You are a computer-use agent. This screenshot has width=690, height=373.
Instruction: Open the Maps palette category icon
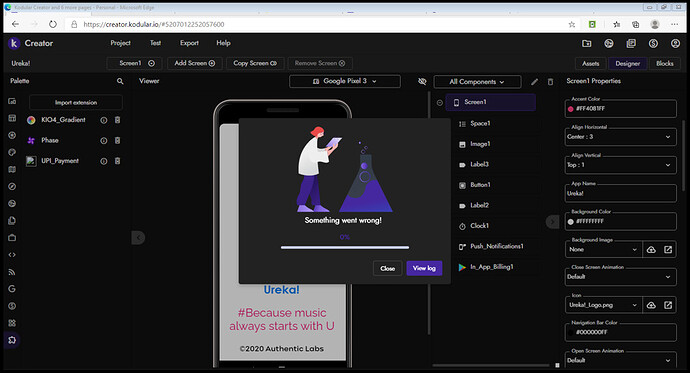(x=12, y=169)
